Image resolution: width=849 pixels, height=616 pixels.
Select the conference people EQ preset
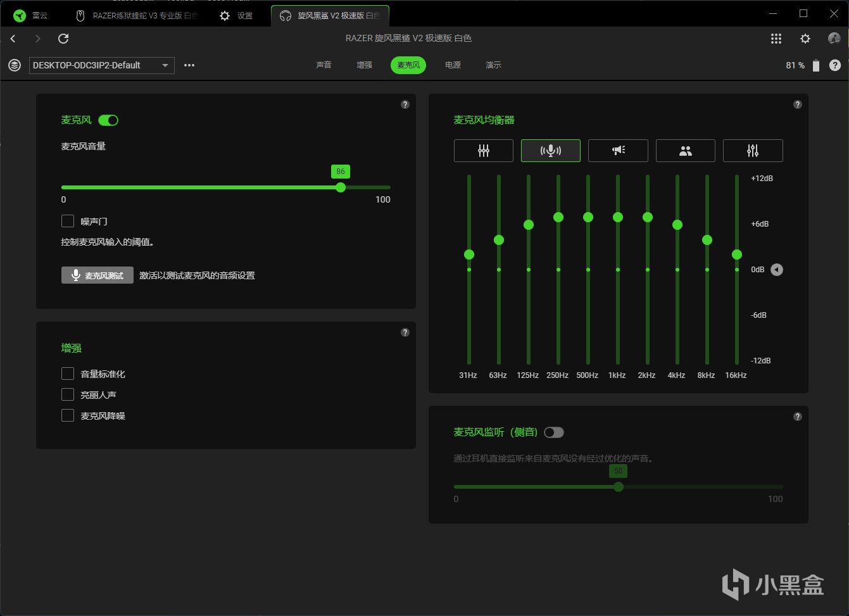pyautogui.click(x=686, y=151)
